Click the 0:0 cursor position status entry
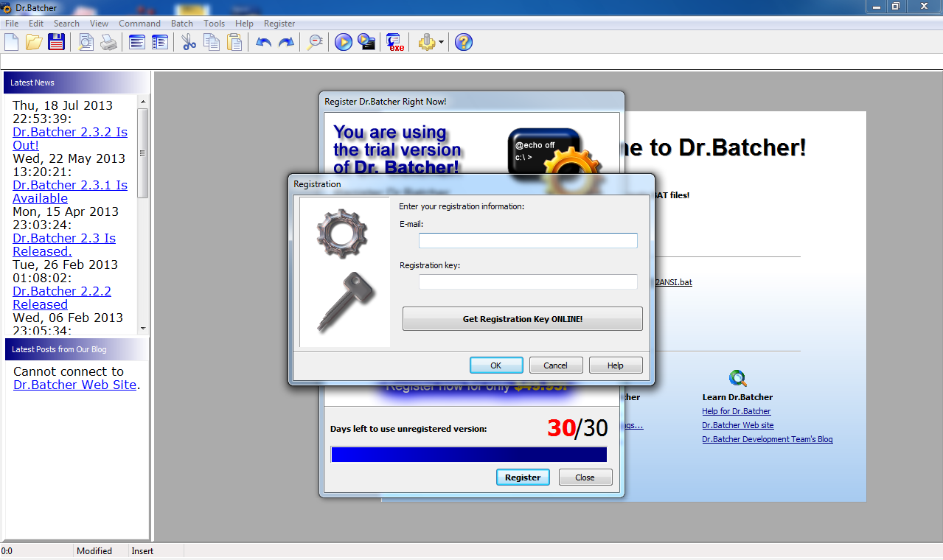Image resolution: width=943 pixels, height=560 pixels. pyautogui.click(x=7, y=551)
